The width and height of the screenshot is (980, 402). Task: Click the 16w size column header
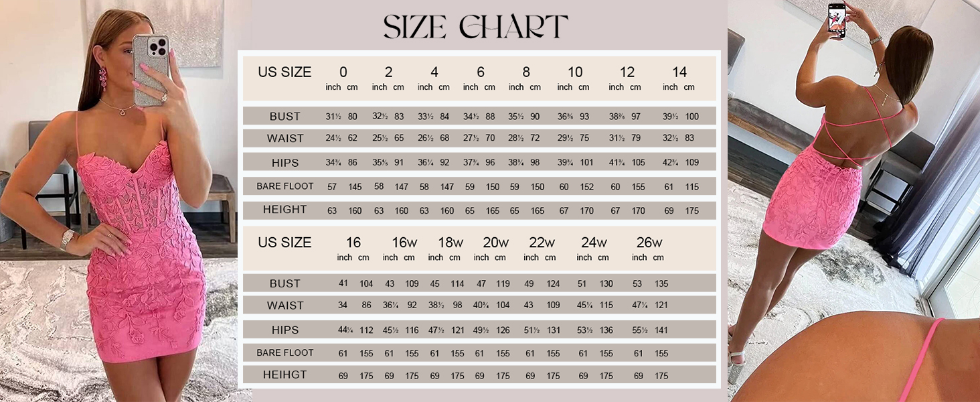404,243
